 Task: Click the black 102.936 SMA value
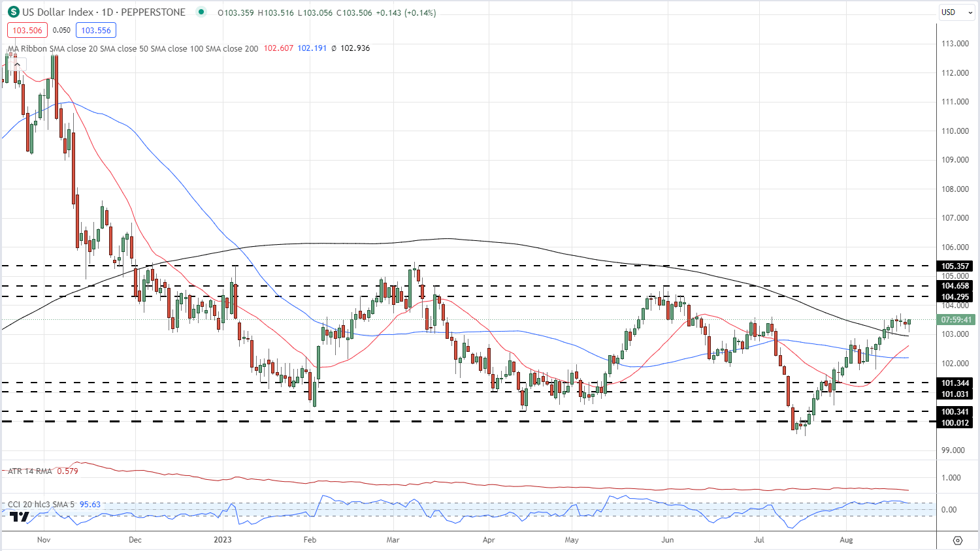(x=355, y=48)
